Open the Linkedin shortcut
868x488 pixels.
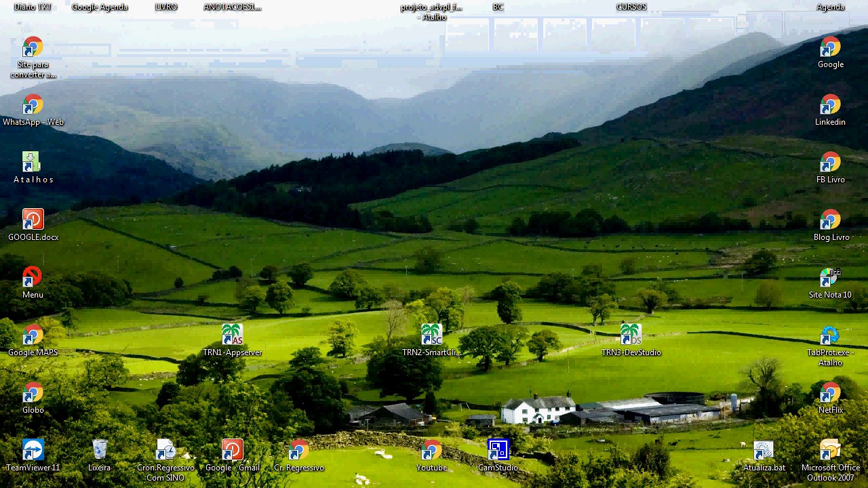click(830, 106)
